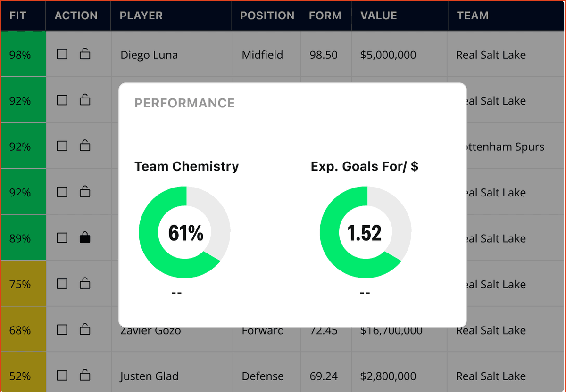Screen dimensions: 566x392
Task: Open Diego Luna's player profile
Action: [149, 55]
